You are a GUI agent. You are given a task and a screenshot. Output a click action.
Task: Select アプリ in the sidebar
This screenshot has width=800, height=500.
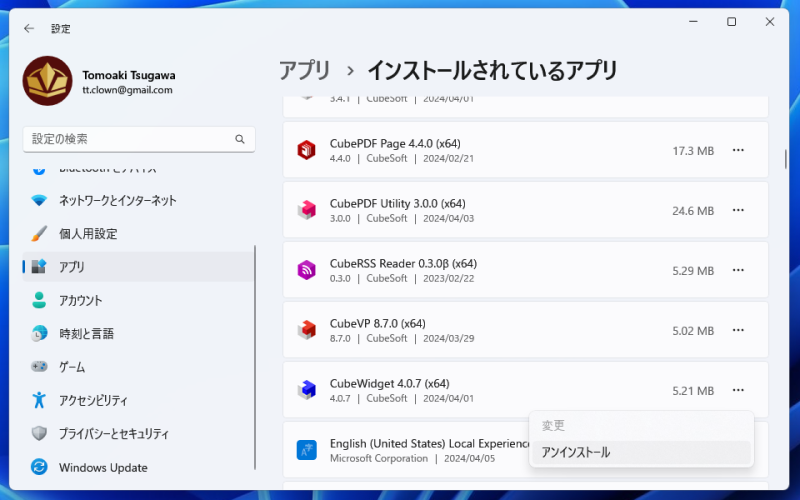(x=138, y=266)
